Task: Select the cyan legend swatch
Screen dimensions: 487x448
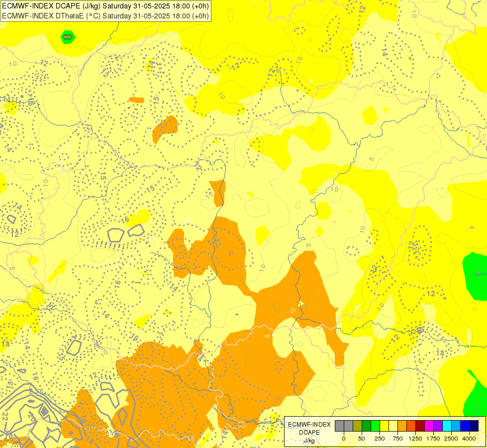Action: [x=447, y=426]
